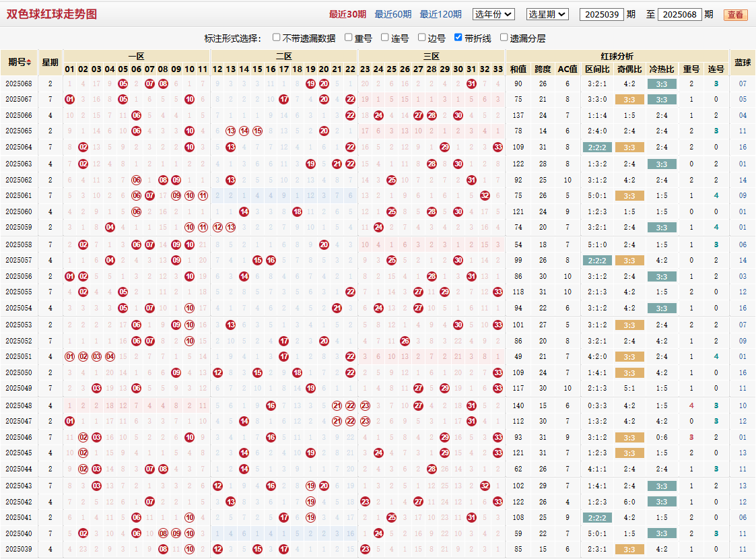Click red ball 31 in row 2025068

[x=471, y=84]
